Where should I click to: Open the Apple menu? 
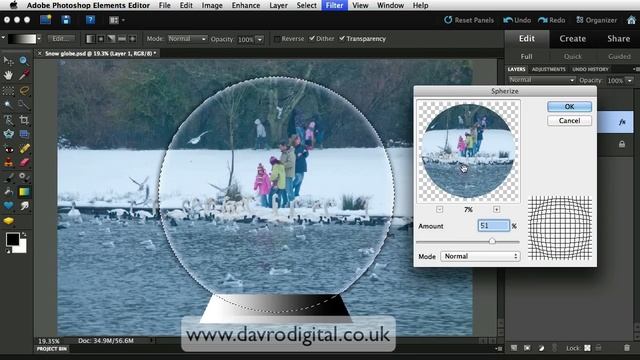pos(13,5)
